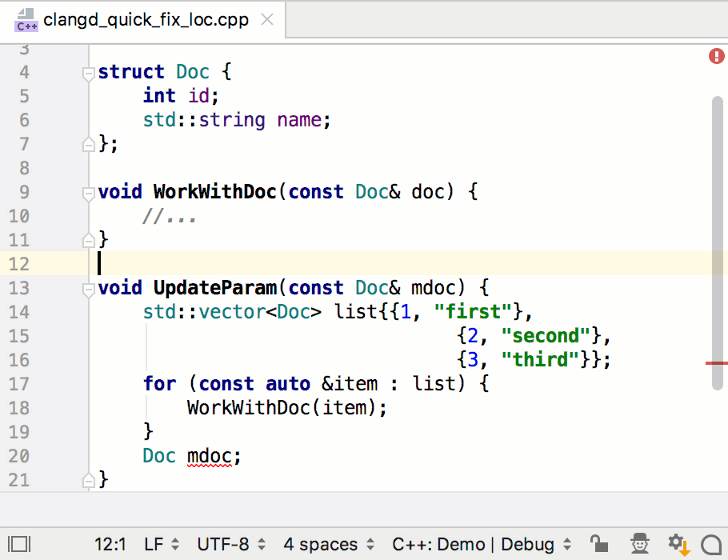Toggle the file read-only lock icon

point(599,543)
